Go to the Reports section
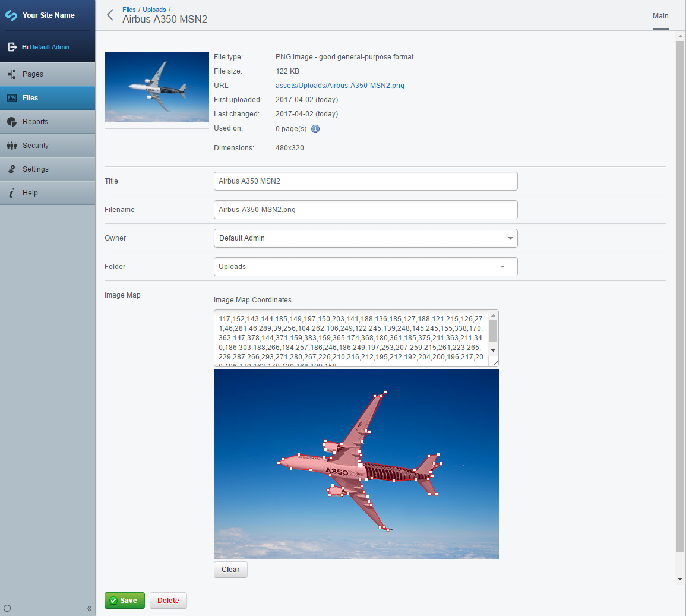686x616 pixels. (x=48, y=122)
